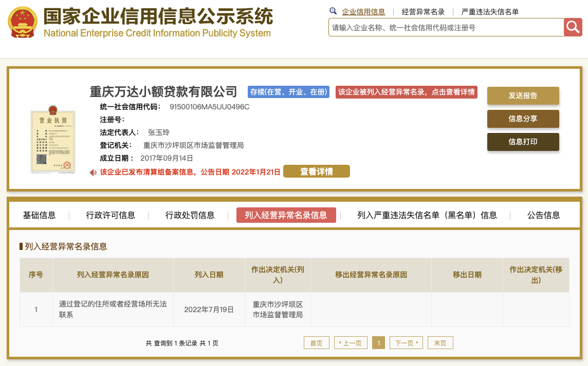588x366 pixels.
Task: Click the 信息打印 button
Action: click(523, 142)
